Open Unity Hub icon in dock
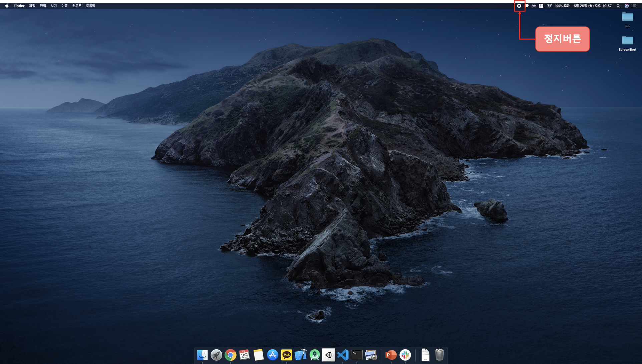642x364 pixels. coord(329,355)
